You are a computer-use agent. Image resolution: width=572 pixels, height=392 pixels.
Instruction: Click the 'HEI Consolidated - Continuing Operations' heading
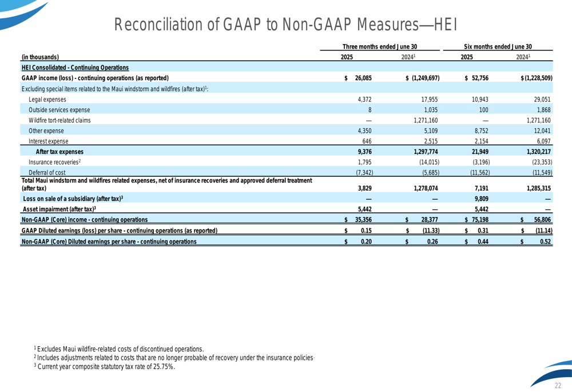(x=75, y=68)
